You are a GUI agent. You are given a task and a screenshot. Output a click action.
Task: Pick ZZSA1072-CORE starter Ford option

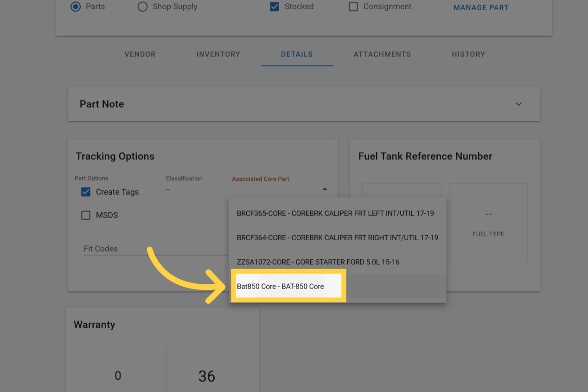click(x=318, y=262)
